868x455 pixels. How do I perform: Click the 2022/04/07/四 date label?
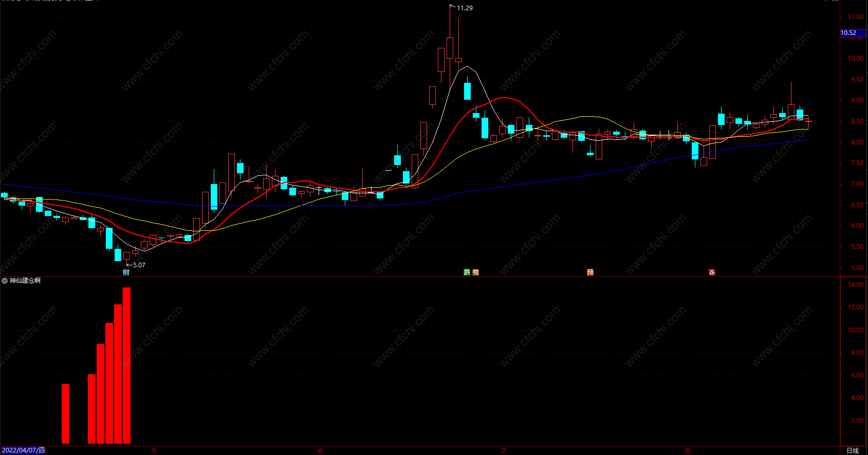[23, 450]
